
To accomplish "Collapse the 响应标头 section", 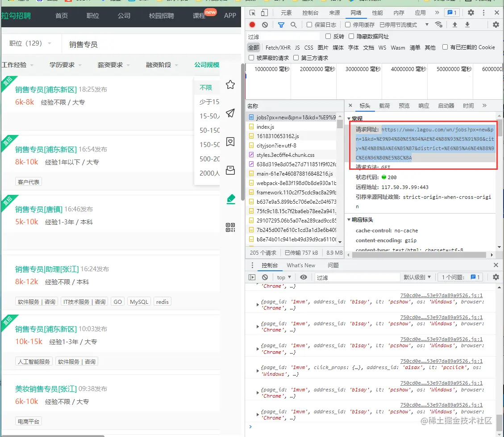I will 349,220.
